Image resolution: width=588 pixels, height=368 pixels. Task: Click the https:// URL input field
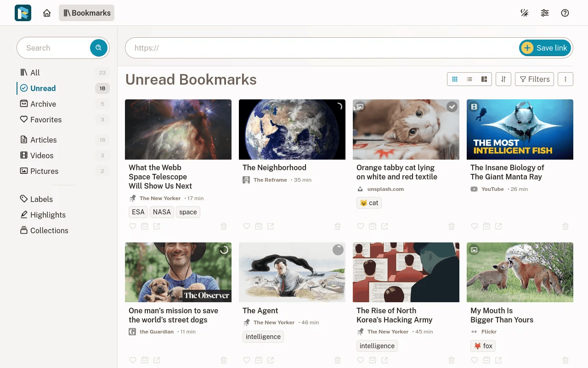[x=323, y=48]
